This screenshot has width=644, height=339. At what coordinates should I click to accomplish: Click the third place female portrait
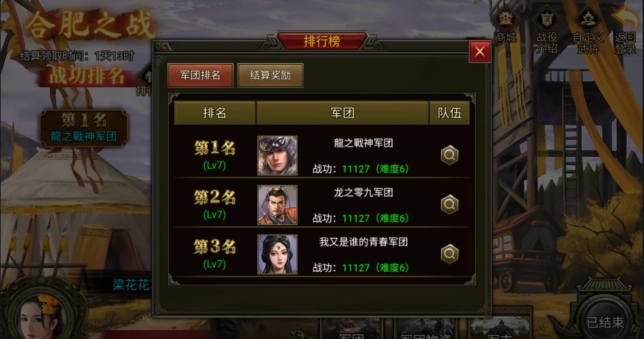coord(277,254)
